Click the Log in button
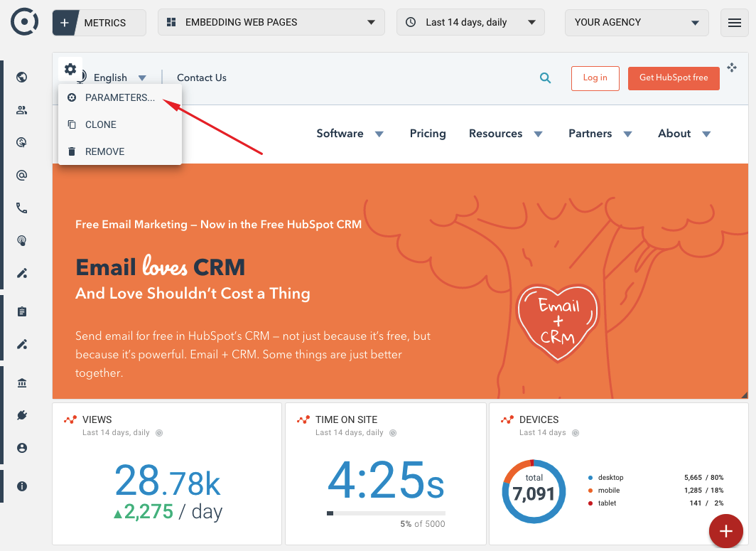The height and width of the screenshot is (551, 756). pos(595,78)
